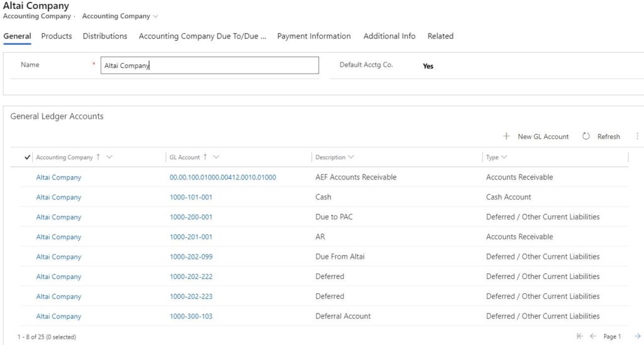644x345 pixels.
Task: Open the Related tab menu
Action: 440,36
